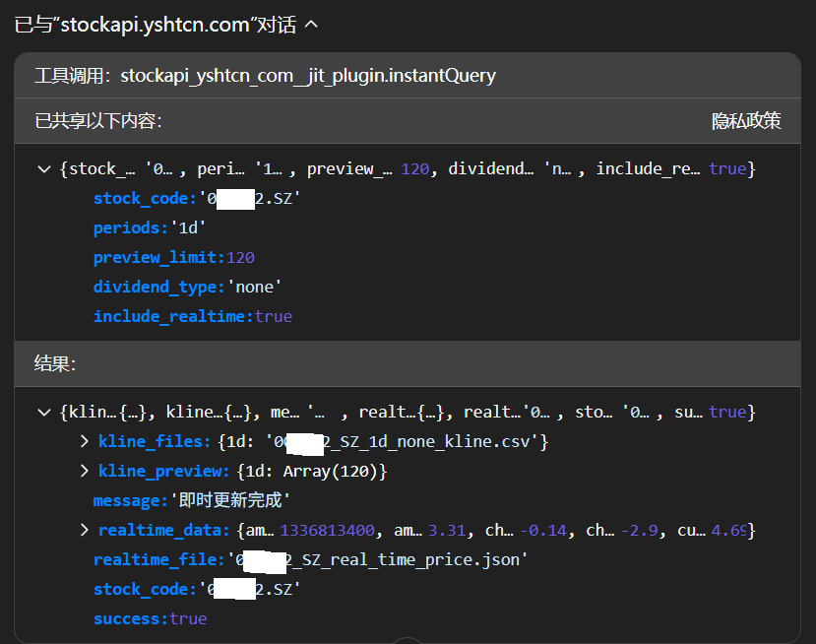
Task: Click the Array(120) preview value
Action: (331, 471)
